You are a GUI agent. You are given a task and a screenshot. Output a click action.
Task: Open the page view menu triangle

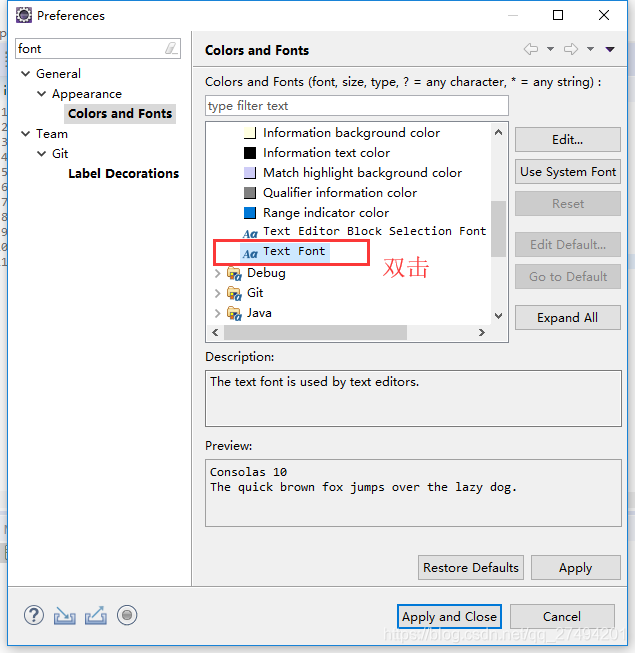[x=610, y=50]
